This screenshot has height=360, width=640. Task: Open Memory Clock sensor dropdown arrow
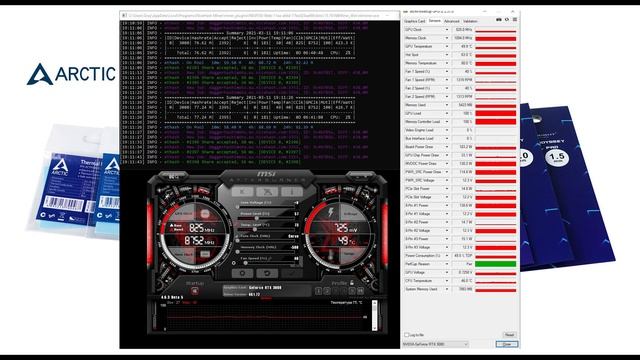(447, 38)
